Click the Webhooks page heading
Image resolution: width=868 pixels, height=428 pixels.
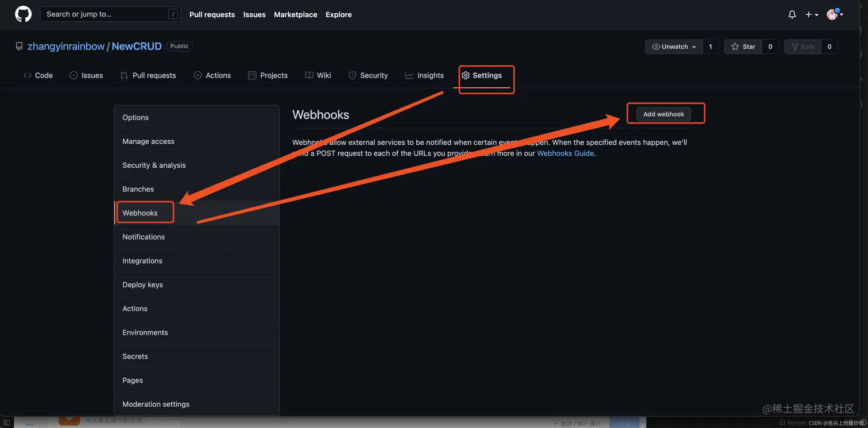coord(321,115)
